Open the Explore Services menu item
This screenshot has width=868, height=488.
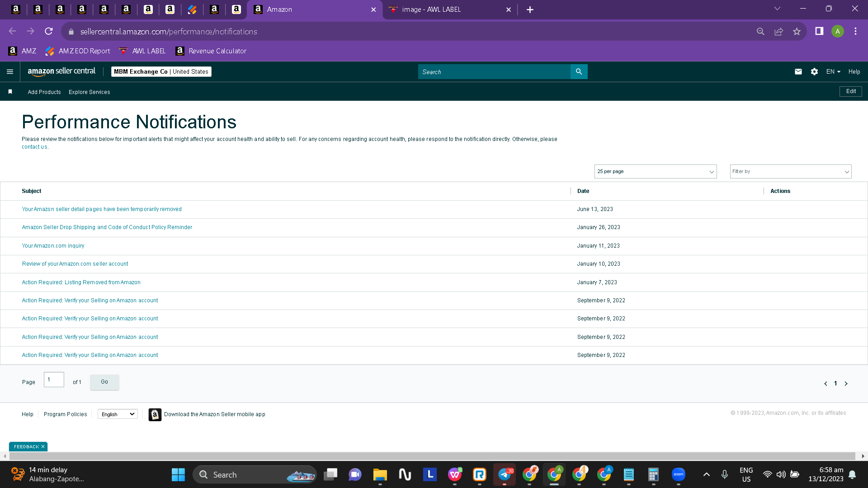(x=90, y=92)
